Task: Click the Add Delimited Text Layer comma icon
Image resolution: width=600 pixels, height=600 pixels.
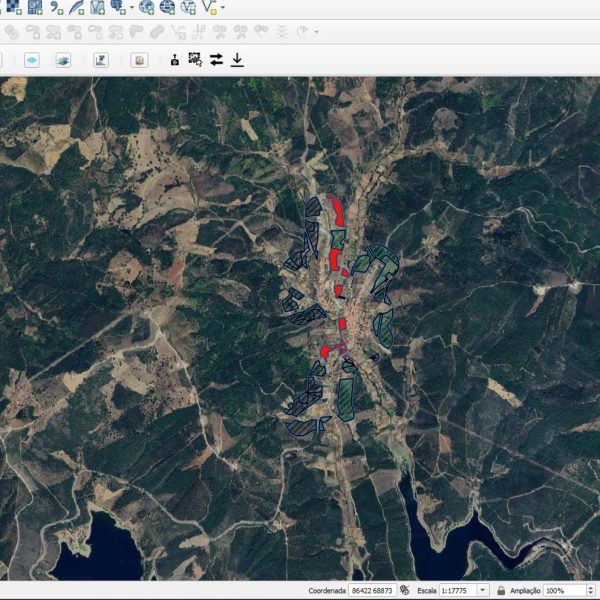Action: (x=56, y=7)
